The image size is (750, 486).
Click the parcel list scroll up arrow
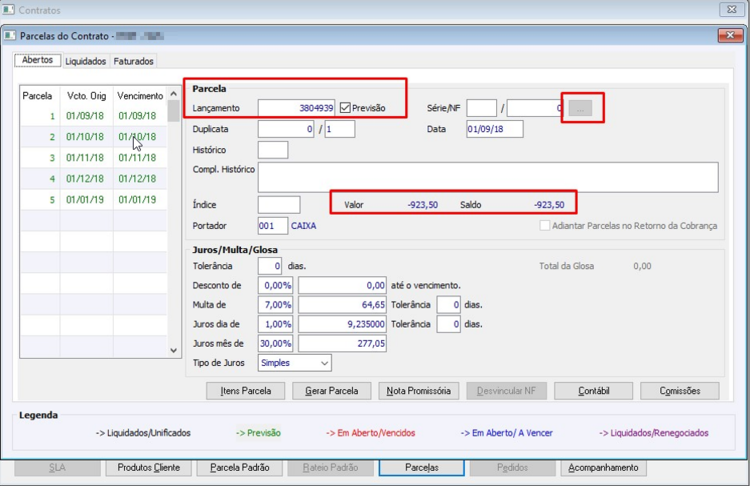pos(173,94)
